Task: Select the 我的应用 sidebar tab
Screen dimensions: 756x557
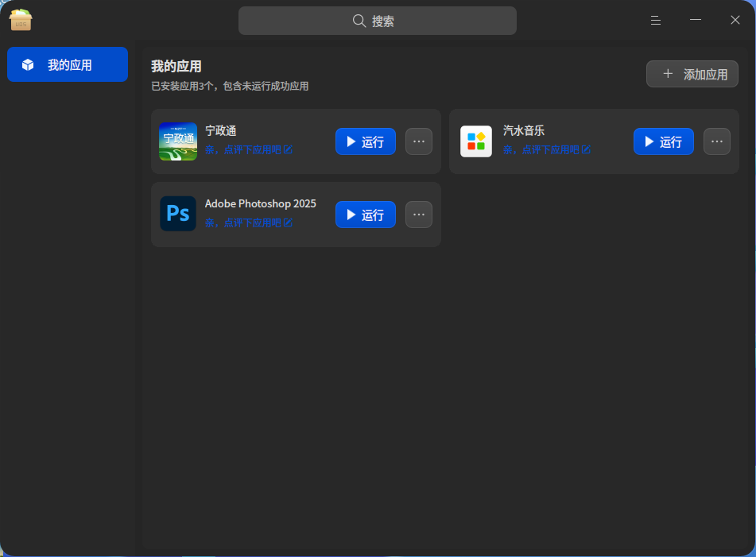Action: pos(68,64)
